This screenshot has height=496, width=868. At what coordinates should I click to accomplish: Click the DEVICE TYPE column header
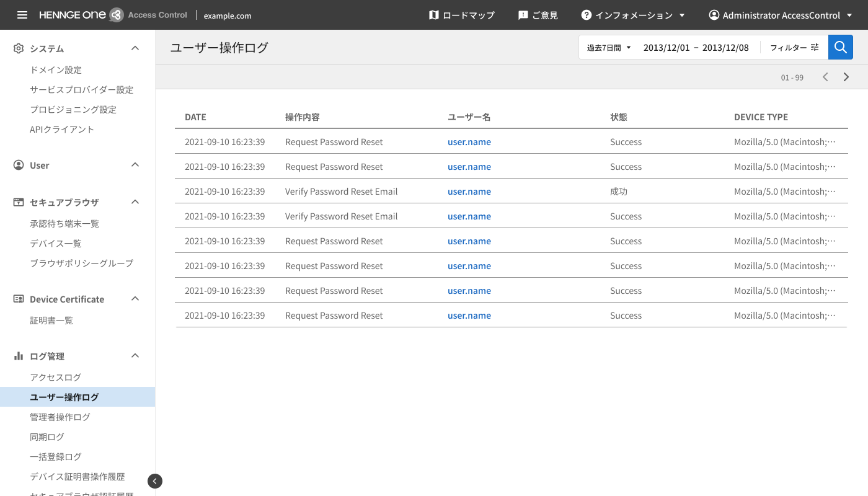[x=761, y=117]
